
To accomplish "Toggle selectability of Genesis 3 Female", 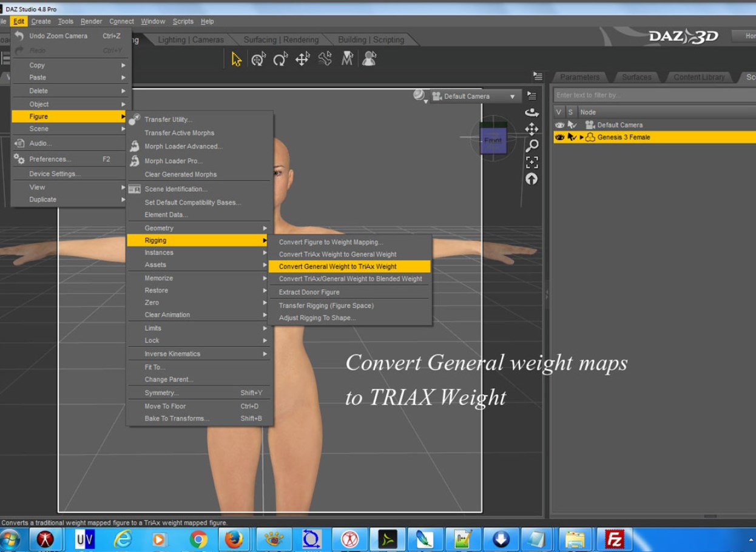I will coord(572,137).
